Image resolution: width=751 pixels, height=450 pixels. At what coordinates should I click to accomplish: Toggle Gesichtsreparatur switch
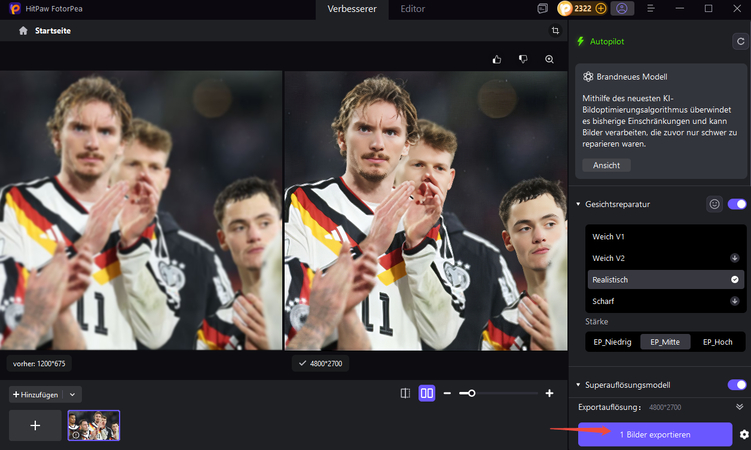[x=737, y=204]
